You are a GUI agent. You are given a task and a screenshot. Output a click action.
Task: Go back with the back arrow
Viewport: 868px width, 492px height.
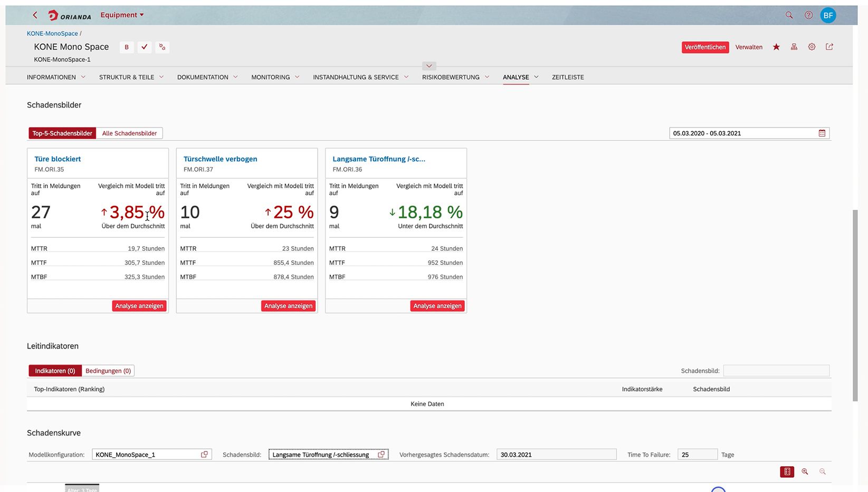pos(35,15)
